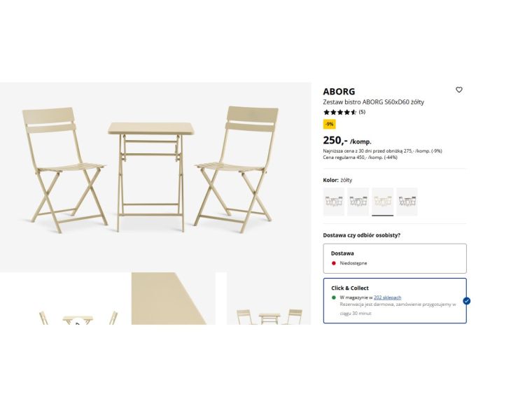This screenshot has height=399, width=532.
Task: Click the ABORG product title
Action: coord(339,92)
